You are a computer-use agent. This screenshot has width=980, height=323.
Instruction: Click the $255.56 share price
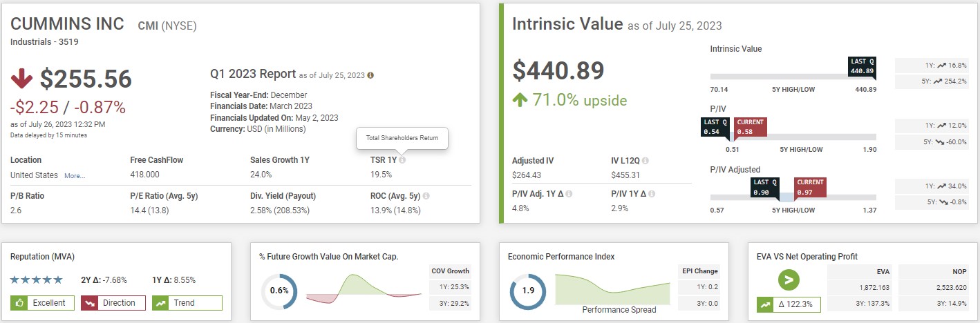pyautogui.click(x=86, y=79)
